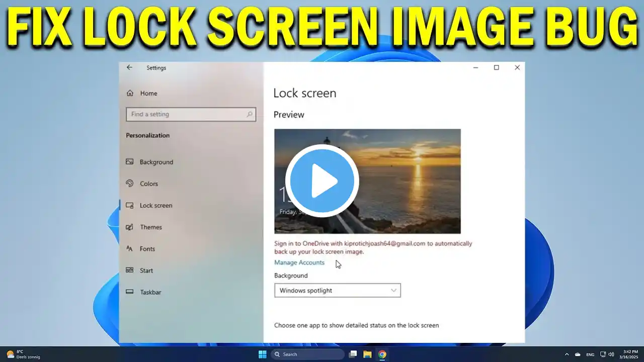
Task: Switch the ENG input language indicator
Action: [x=590, y=354]
